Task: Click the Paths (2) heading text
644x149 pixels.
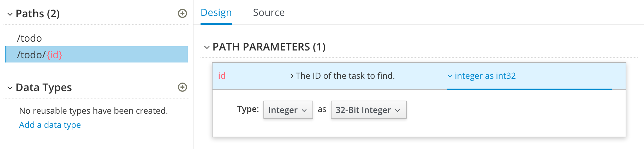Action: (x=38, y=14)
